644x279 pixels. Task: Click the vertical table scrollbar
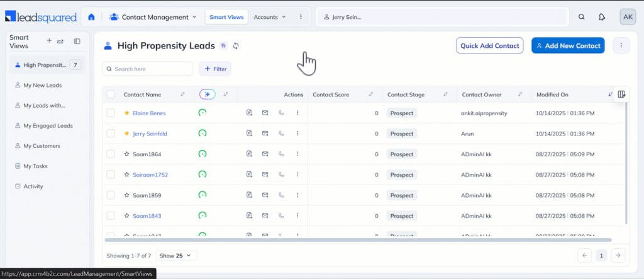coord(626,162)
